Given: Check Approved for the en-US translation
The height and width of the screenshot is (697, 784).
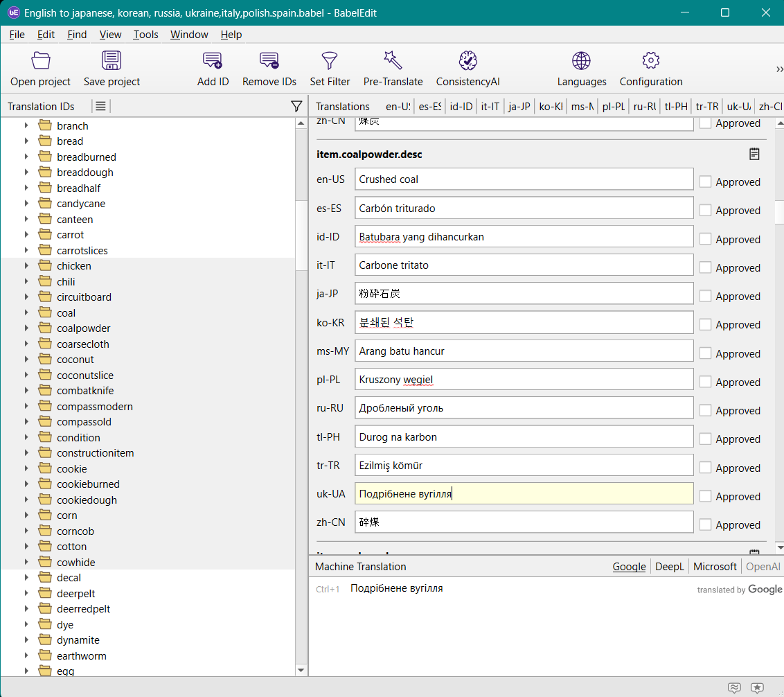Looking at the screenshot, I should [x=705, y=182].
